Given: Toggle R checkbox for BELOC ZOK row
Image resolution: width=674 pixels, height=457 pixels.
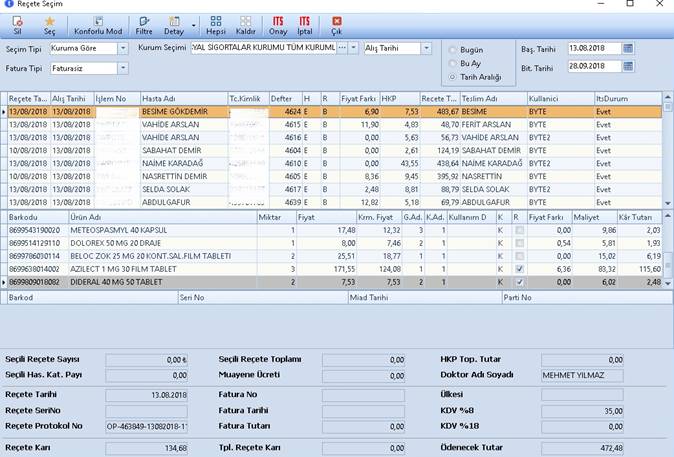Looking at the screenshot, I should pos(519,256).
